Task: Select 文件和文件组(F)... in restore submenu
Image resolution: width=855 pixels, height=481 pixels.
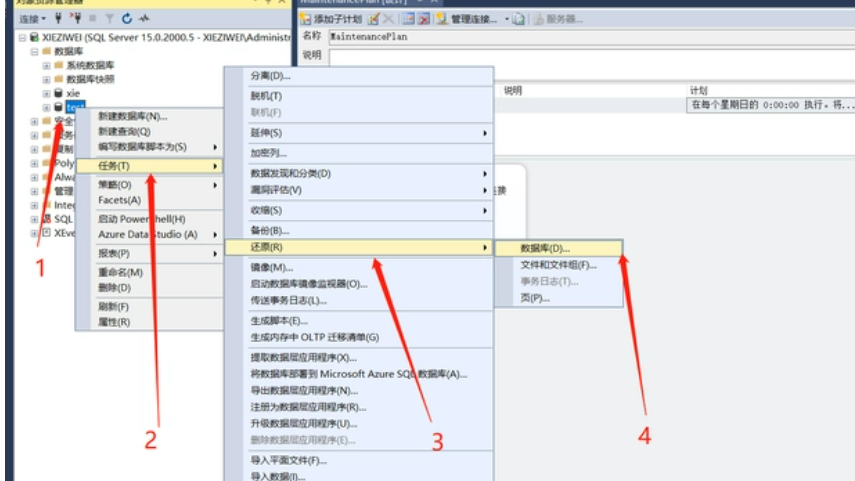Action: click(559, 265)
